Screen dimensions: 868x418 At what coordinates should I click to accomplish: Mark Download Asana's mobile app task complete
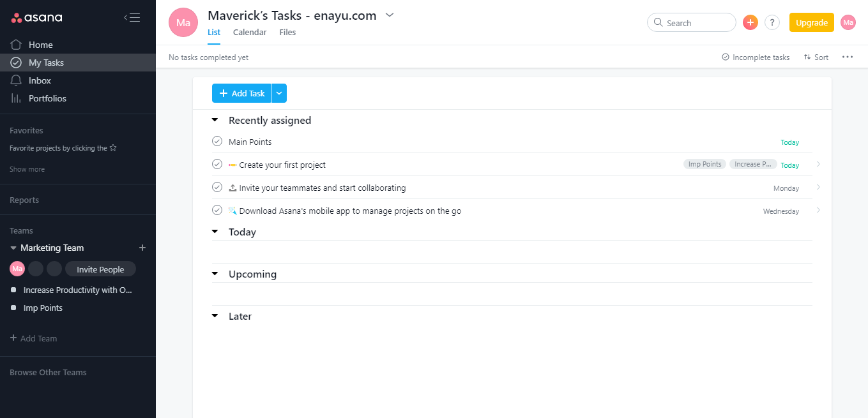(x=217, y=210)
